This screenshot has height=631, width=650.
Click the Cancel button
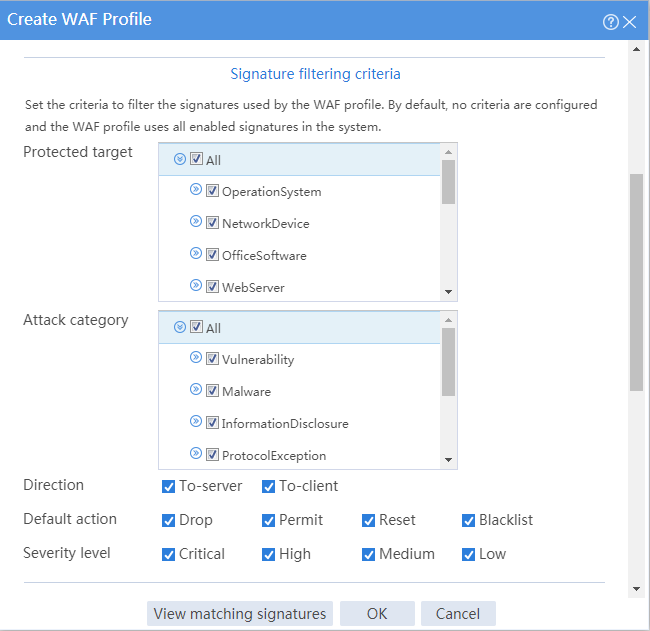(x=458, y=614)
